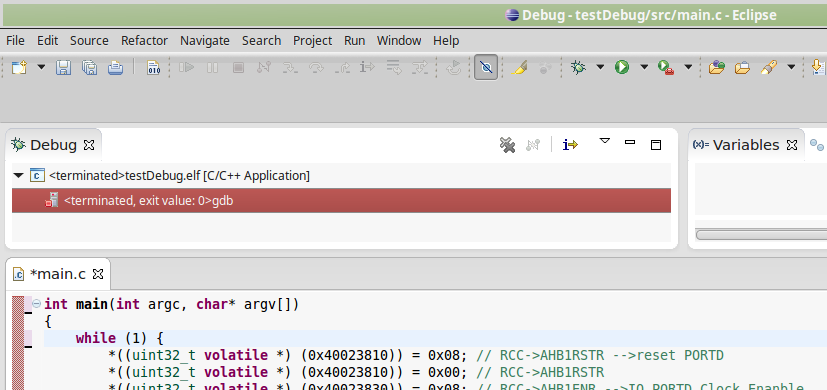
Task: Click the External Tools run icon
Action: pos(666,68)
